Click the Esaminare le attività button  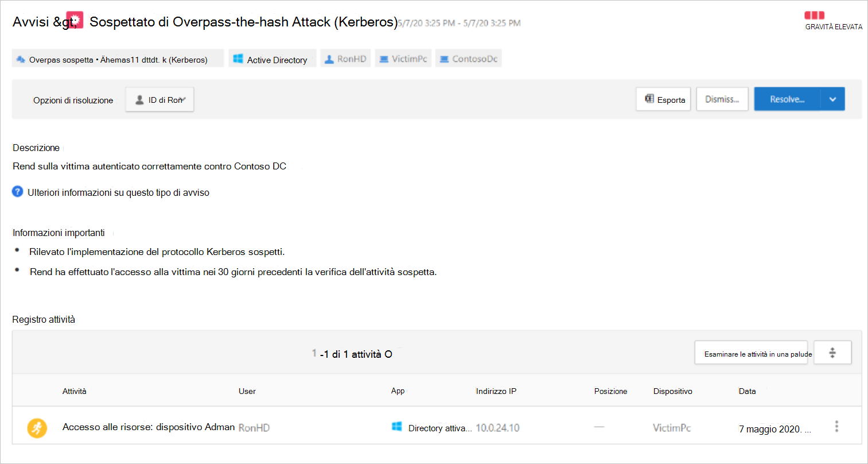click(751, 353)
